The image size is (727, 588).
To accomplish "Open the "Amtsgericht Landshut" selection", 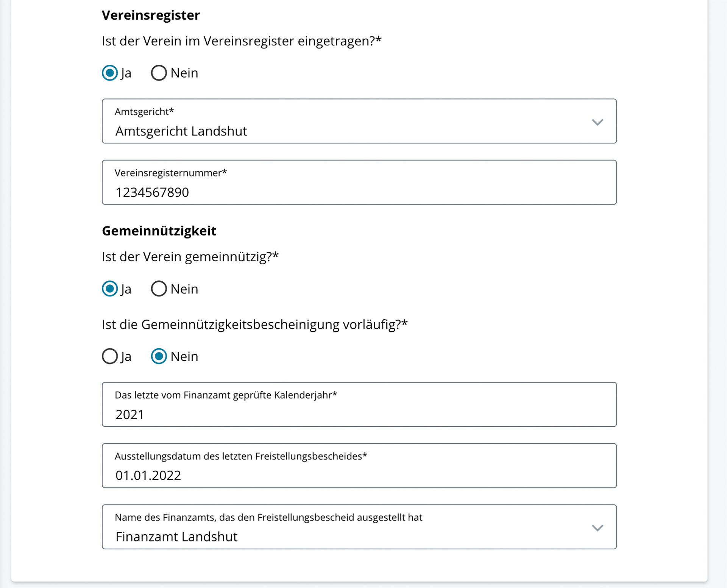I will point(181,131).
